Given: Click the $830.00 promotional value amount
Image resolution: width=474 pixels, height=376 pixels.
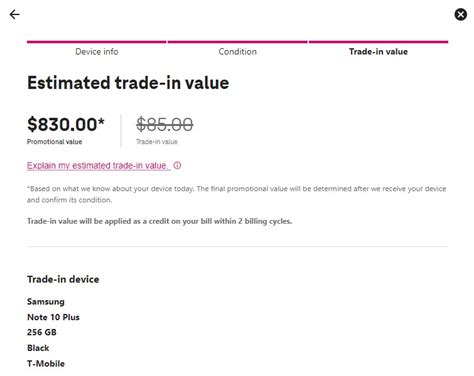Looking at the screenshot, I should pyautogui.click(x=66, y=124).
